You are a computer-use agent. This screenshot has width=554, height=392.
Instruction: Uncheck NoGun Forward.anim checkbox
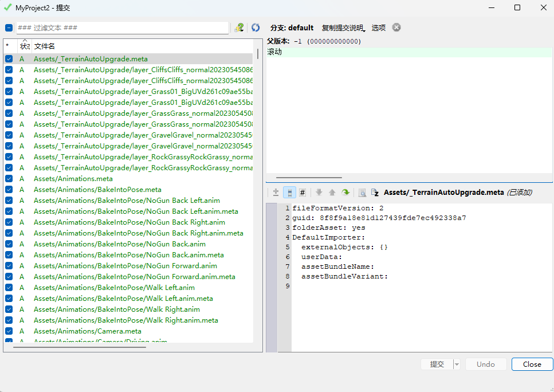click(9, 266)
